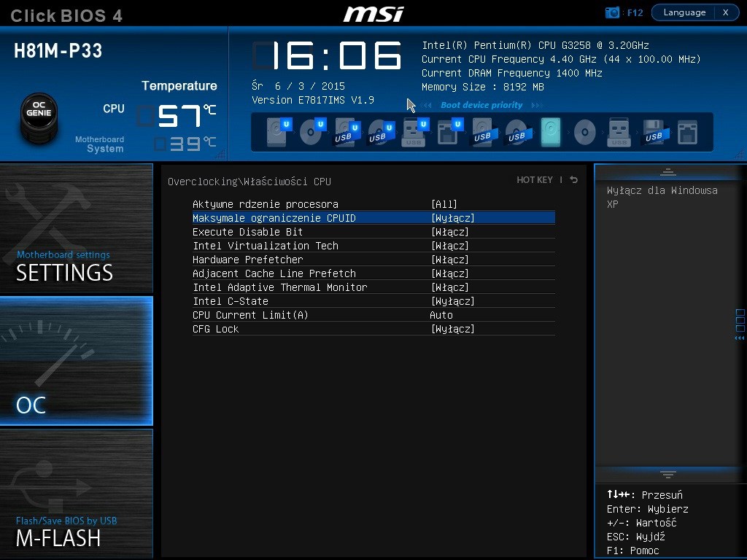Expand help panel with bottom handle
Viewport: 747px width, 560px height.
tap(667, 474)
